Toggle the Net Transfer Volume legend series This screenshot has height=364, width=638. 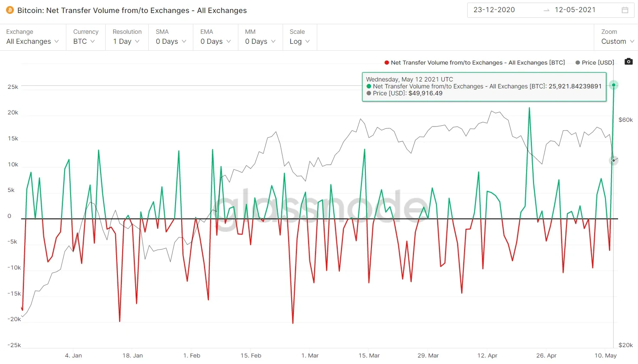click(474, 62)
